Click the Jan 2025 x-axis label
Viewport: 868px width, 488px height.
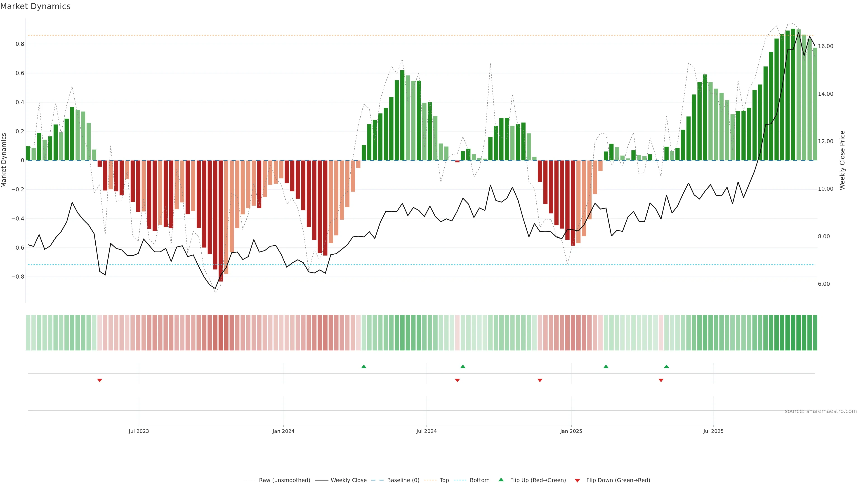(x=571, y=431)
